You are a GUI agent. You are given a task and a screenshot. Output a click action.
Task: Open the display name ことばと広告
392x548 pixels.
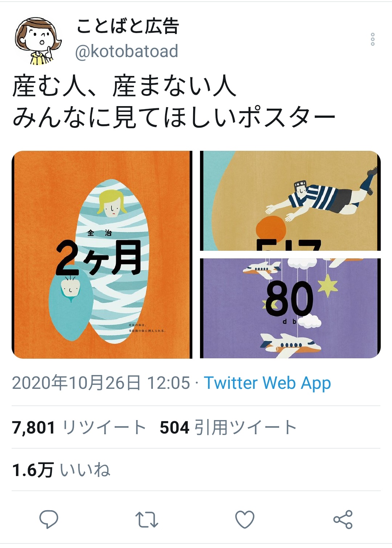pos(128,27)
